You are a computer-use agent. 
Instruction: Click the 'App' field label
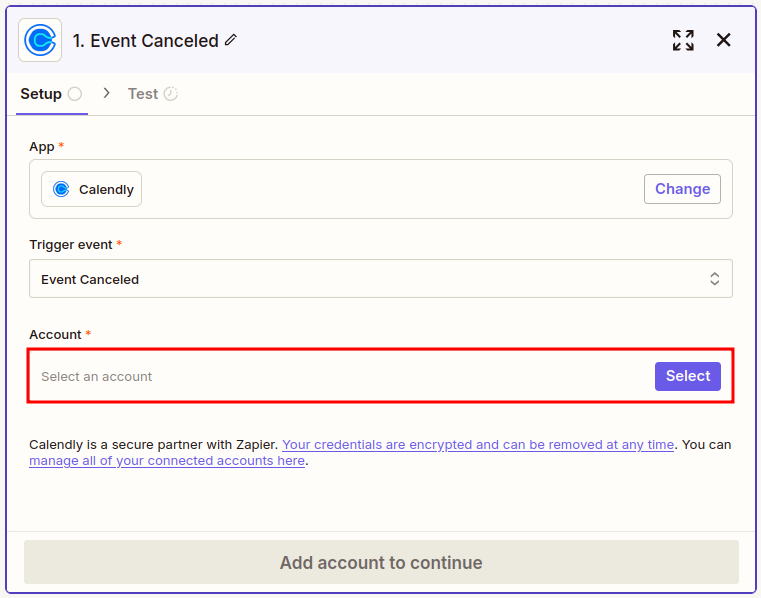coord(42,147)
